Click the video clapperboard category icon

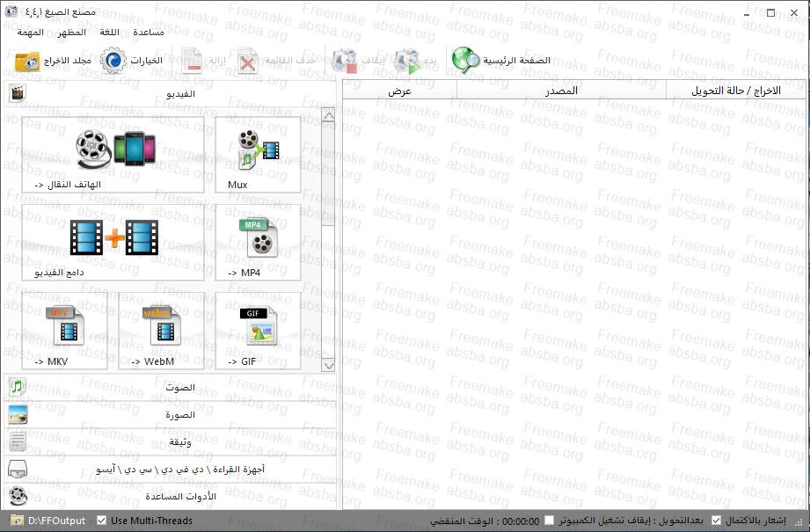pyautogui.click(x=18, y=93)
